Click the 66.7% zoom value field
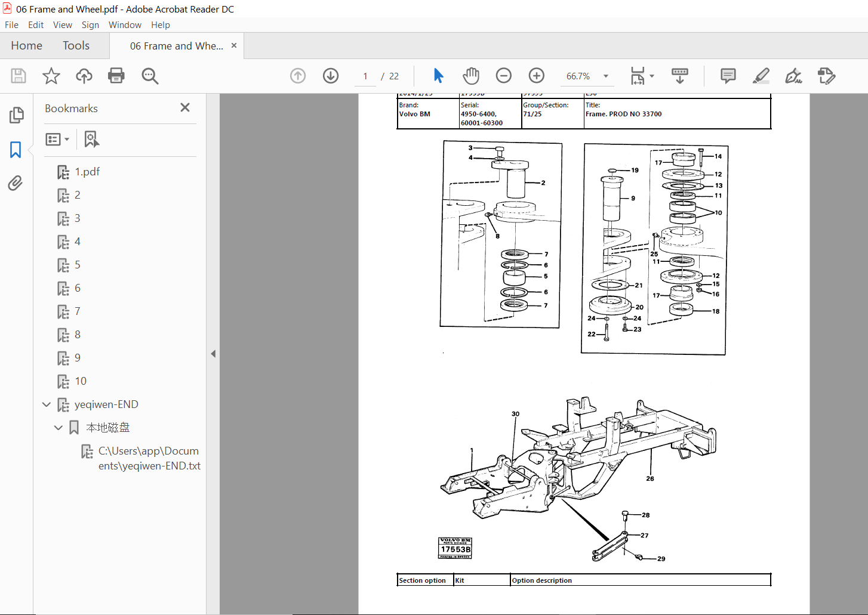Viewport: 868px width, 615px height. point(578,76)
